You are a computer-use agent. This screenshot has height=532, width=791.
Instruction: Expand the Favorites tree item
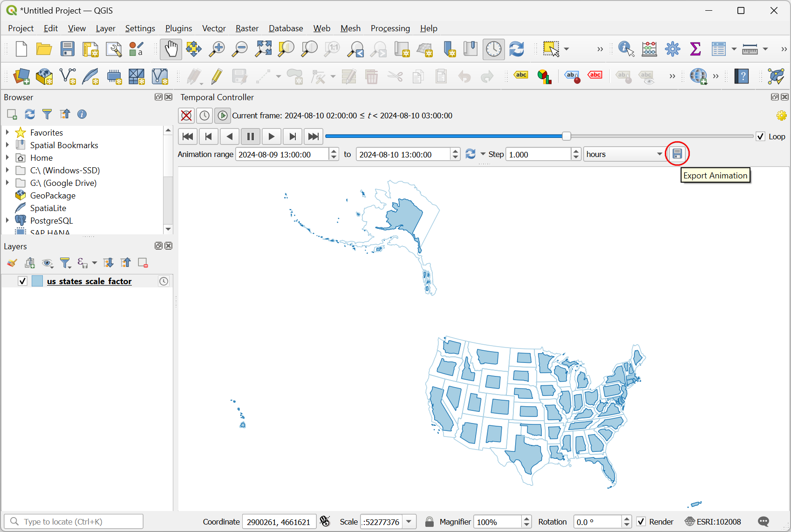pos(7,133)
